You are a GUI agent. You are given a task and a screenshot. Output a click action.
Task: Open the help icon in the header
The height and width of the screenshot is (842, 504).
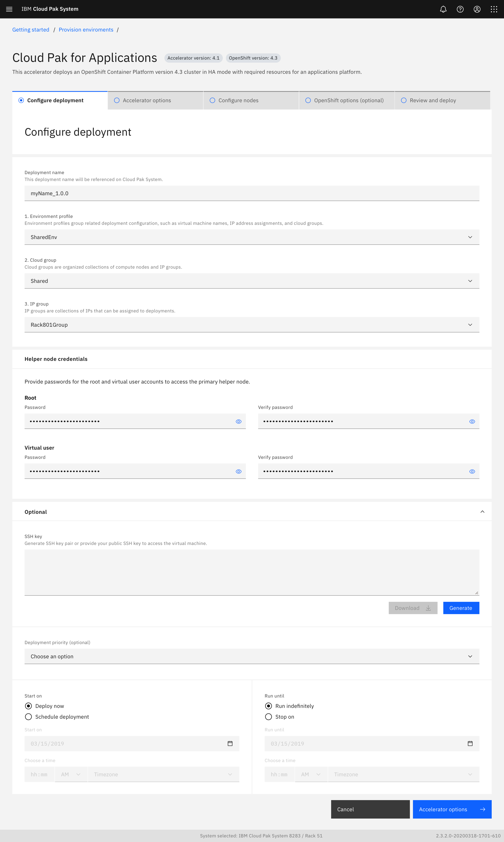460,9
